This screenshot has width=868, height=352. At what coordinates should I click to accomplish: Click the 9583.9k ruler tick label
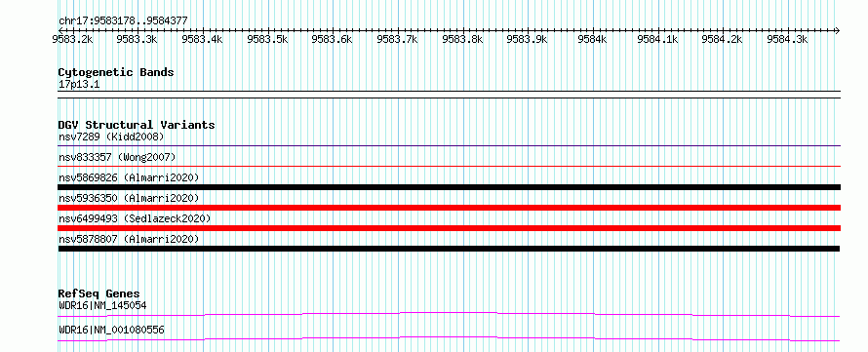click(x=528, y=39)
